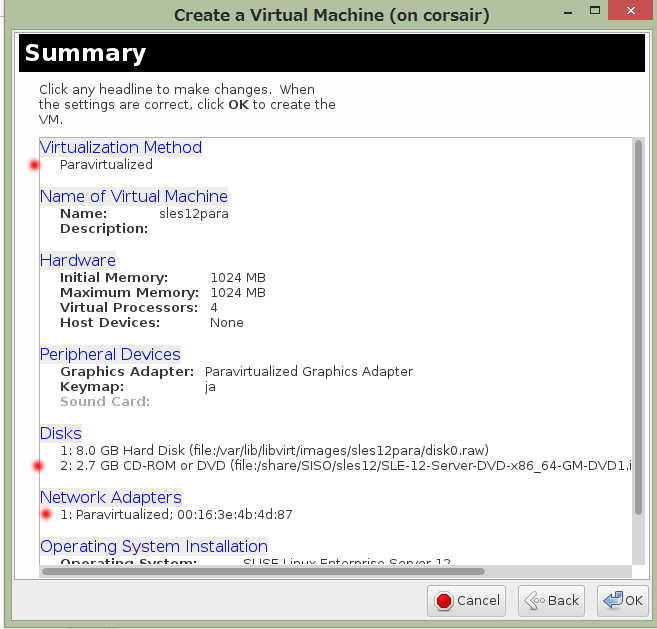The width and height of the screenshot is (657, 629).
Task: Click the 8.0 GB Hard Disk entry
Action: (x=274, y=450)
